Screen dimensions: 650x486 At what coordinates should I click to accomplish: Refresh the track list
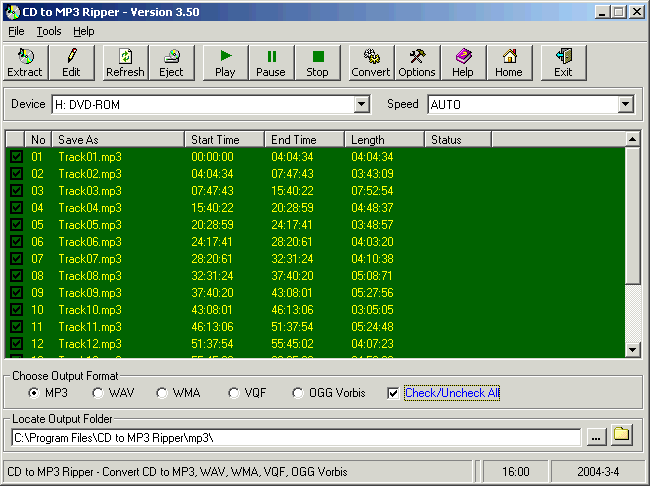click(x=125, y=63)
